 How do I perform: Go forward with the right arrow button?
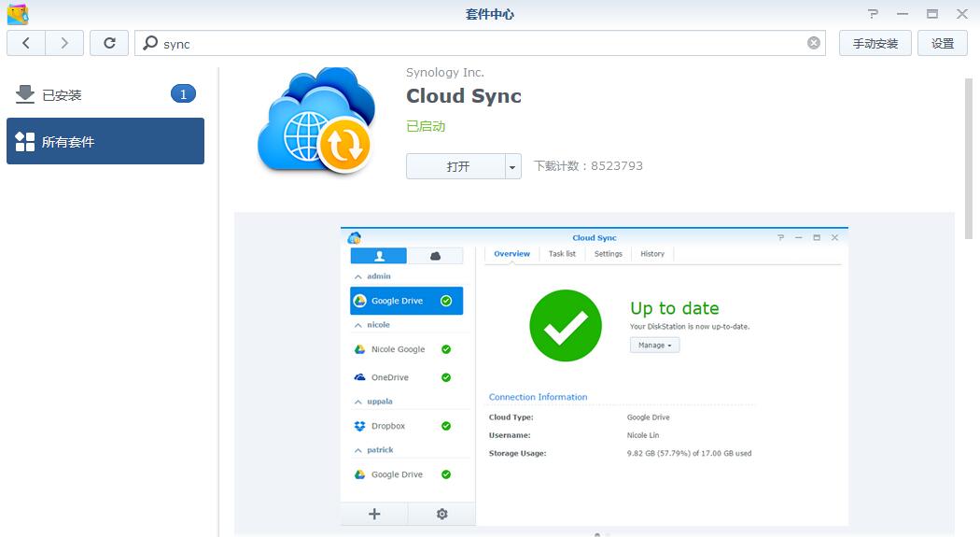tap(64, 43)
